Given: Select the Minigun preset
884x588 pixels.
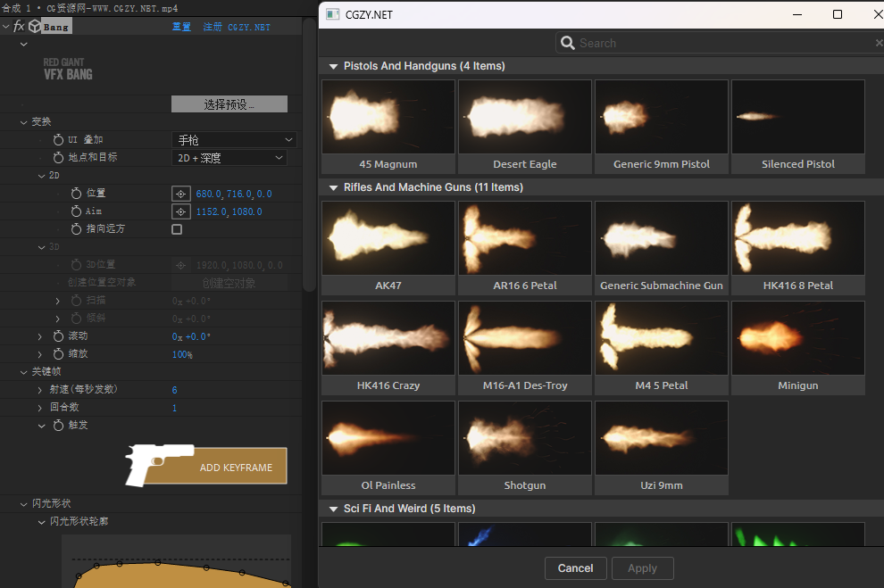Looking at the screenshot, I should click(x=798, y=347).
